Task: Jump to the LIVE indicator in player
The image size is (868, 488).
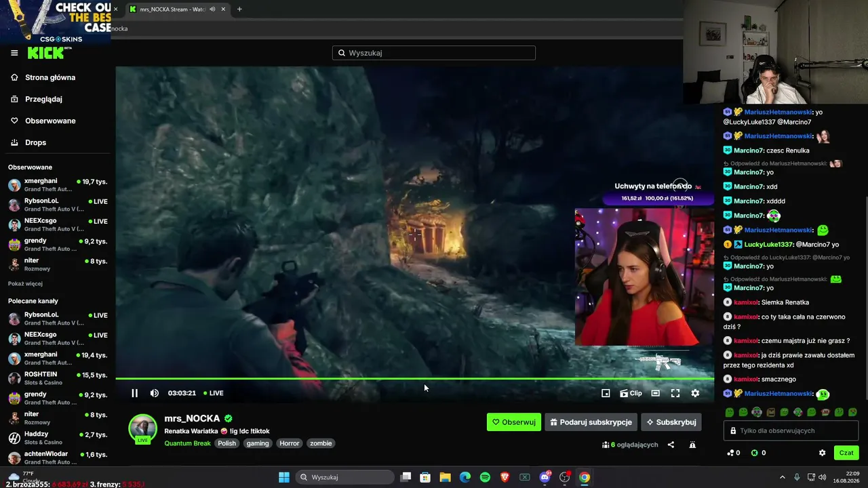Action: coord(214,393)
